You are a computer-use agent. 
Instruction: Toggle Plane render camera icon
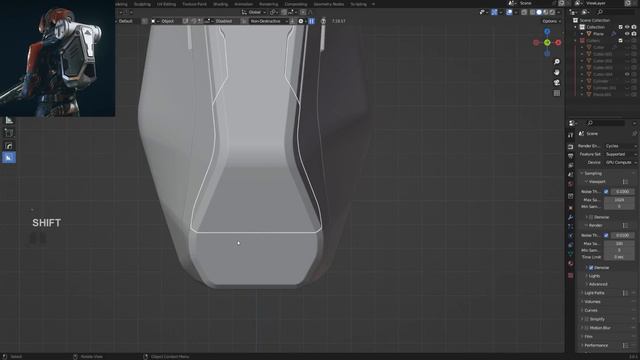634,34
